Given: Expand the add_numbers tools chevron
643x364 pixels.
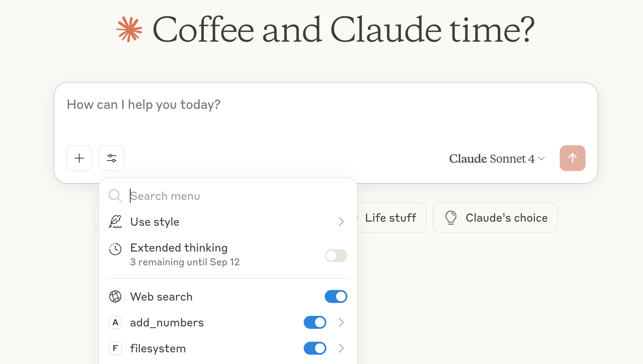Looking at the screenshot, I should (341, 322).
